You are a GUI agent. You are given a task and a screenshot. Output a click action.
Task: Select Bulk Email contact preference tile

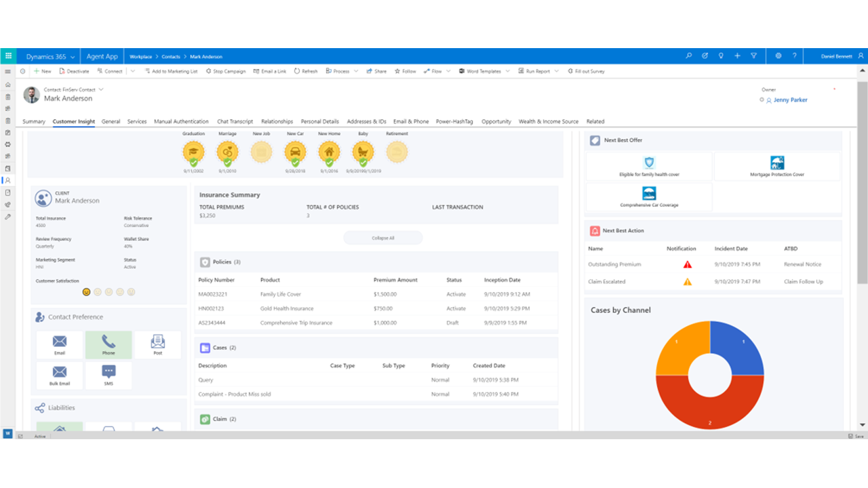click(60, 375)
